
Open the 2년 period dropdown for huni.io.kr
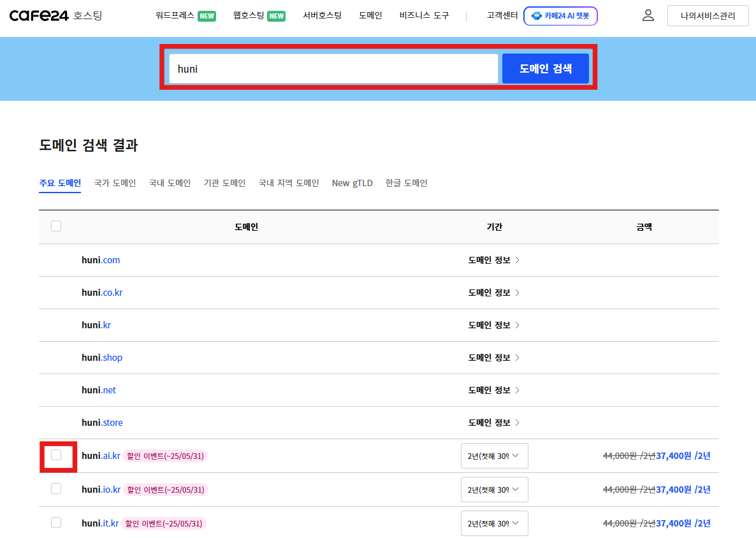click(495, 489)
